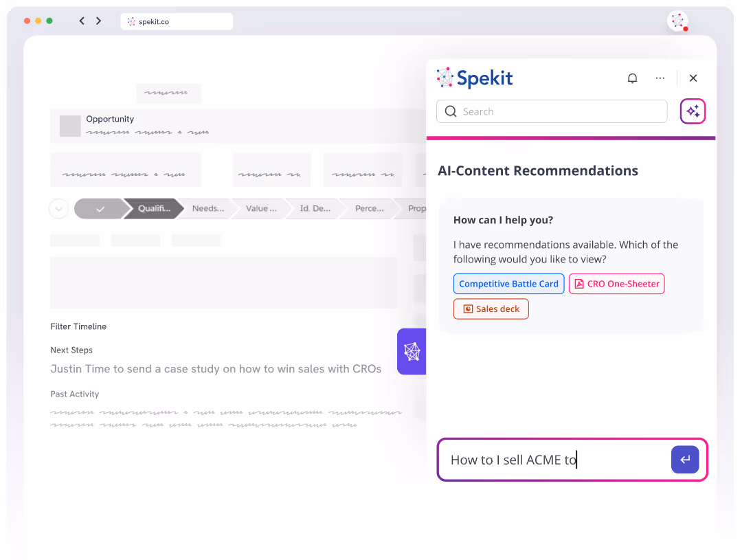Open the CRO One-Sheeter recommendation
The width and height of the screenshot is (742, 560).
click(x=616, y=284)
